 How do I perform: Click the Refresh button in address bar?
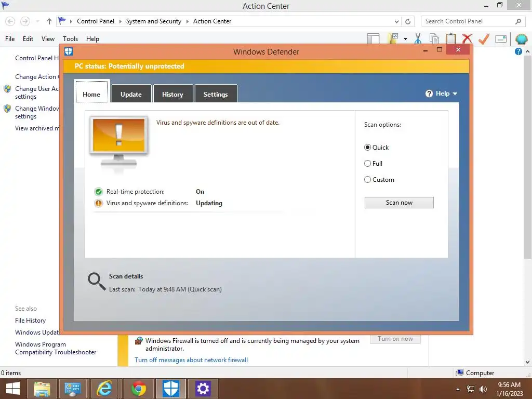point(408,21)
